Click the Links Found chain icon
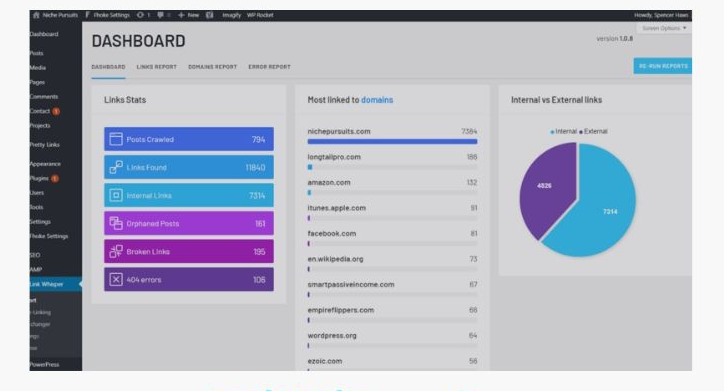 [116, 167]
